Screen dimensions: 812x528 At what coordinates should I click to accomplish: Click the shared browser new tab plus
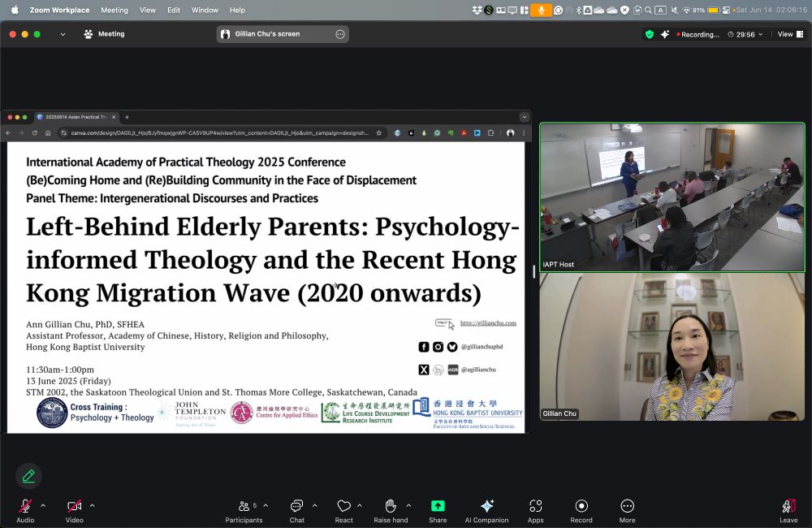coord(127,117)
